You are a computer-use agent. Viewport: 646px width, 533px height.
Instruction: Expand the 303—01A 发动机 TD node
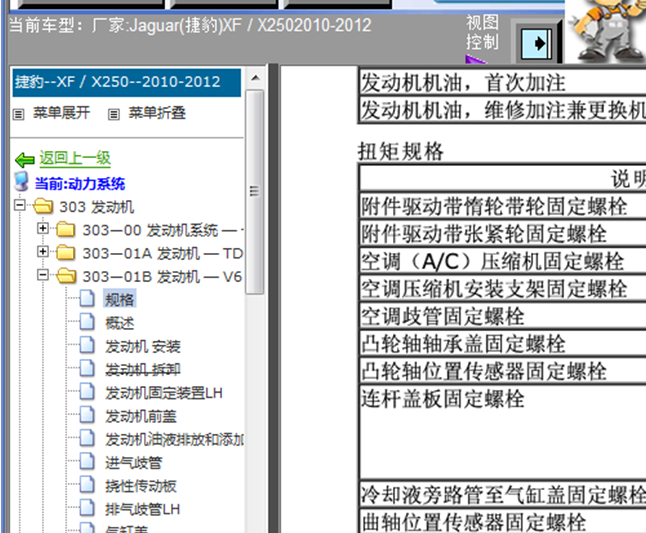[42, 251]
